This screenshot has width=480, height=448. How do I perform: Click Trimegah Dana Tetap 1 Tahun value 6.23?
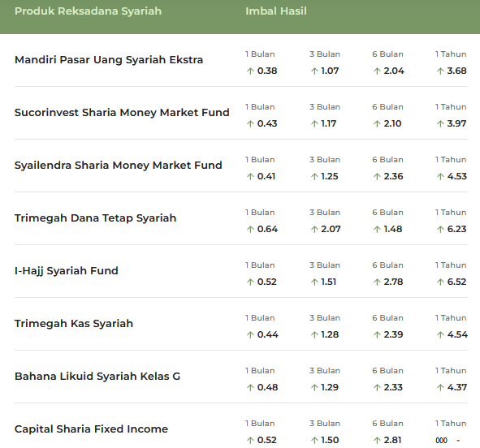456,229
